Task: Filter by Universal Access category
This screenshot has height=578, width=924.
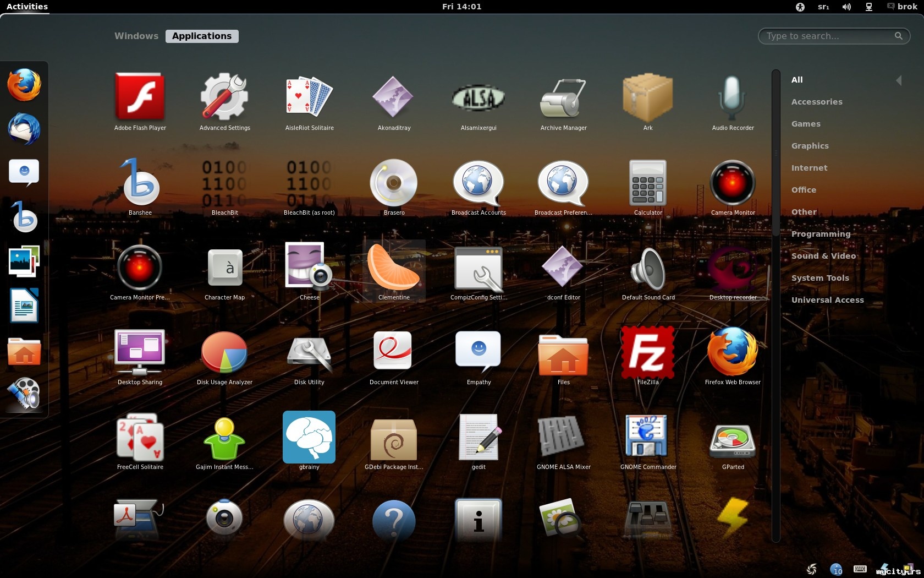Action: (827, 300)
